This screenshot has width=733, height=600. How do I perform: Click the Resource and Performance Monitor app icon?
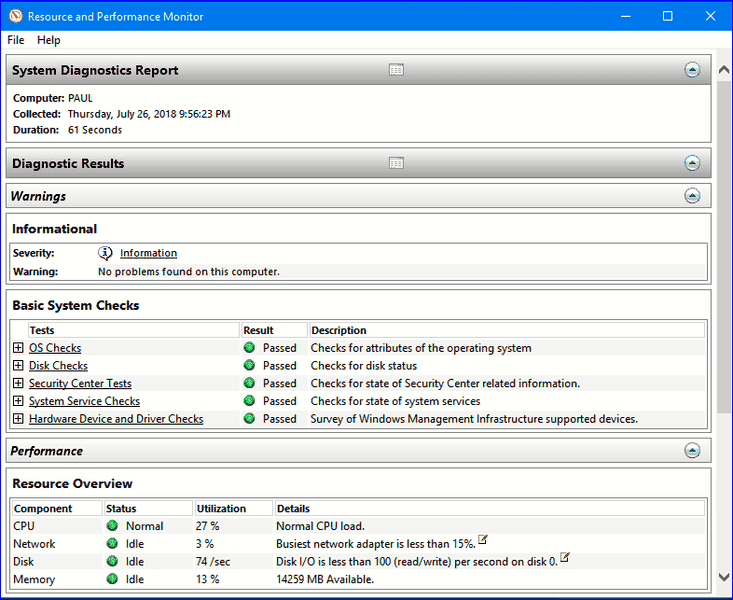[14, 16]
